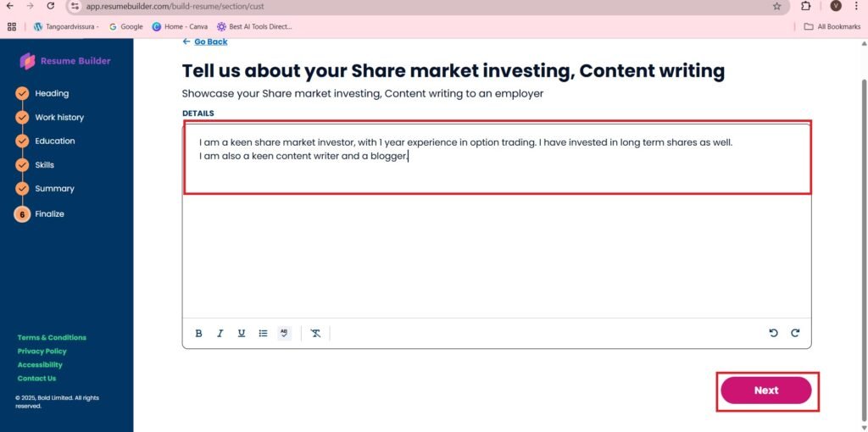Follow the Go Back link
This screenshot has width=868, height=432.
coord(205,42)
